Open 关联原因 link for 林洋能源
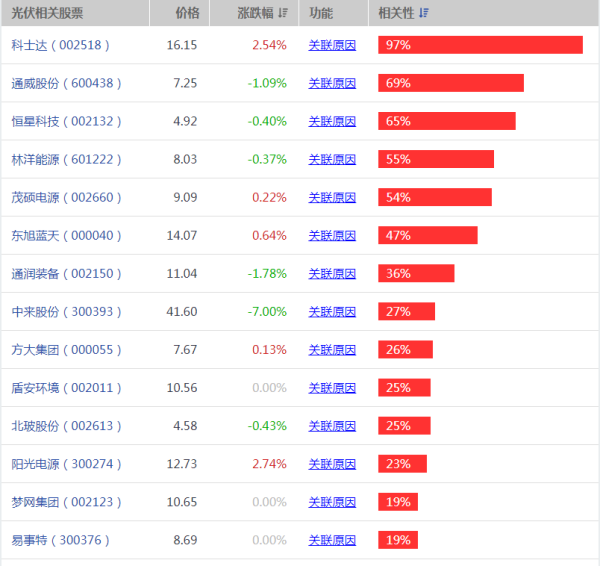 (332, 159)
